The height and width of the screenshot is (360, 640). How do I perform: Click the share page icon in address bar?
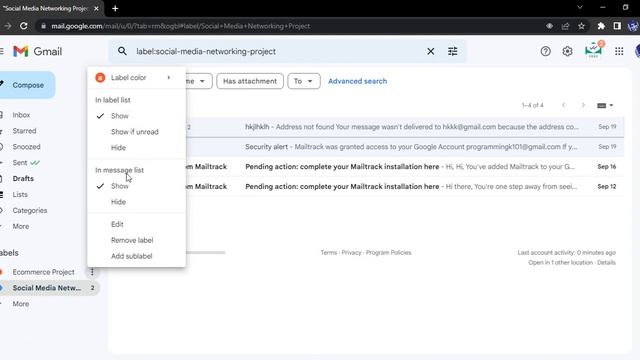[565, 26]
